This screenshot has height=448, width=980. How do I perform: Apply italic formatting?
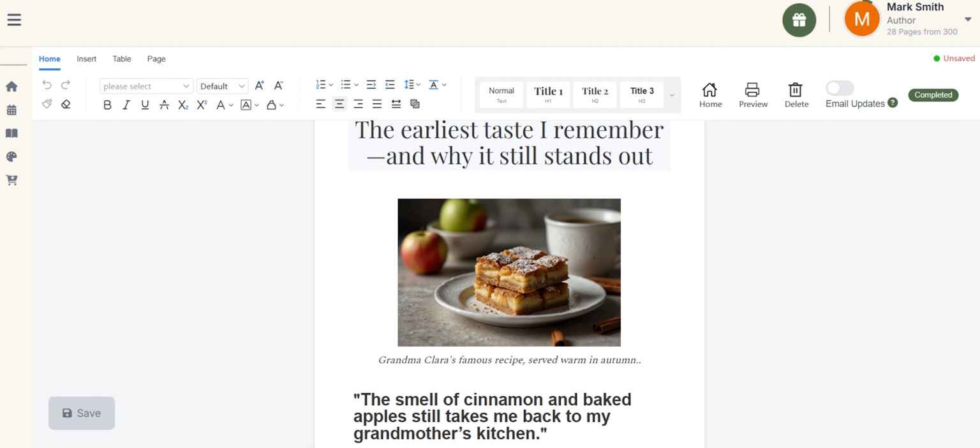tap(126, 105)
